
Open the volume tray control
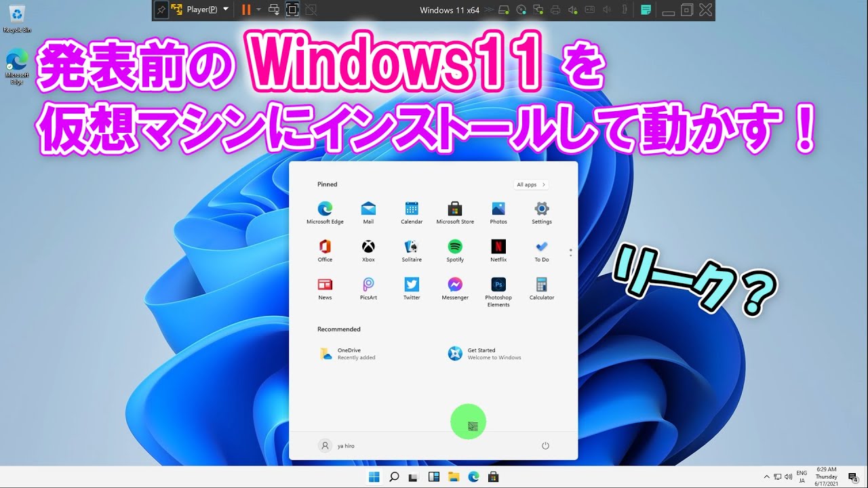tap(789, 477)
